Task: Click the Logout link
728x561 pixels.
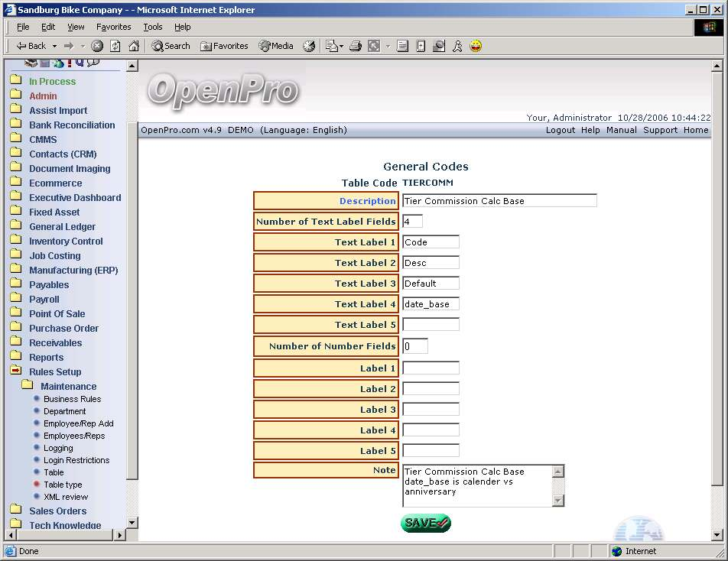Action: (x=560, y=130)
